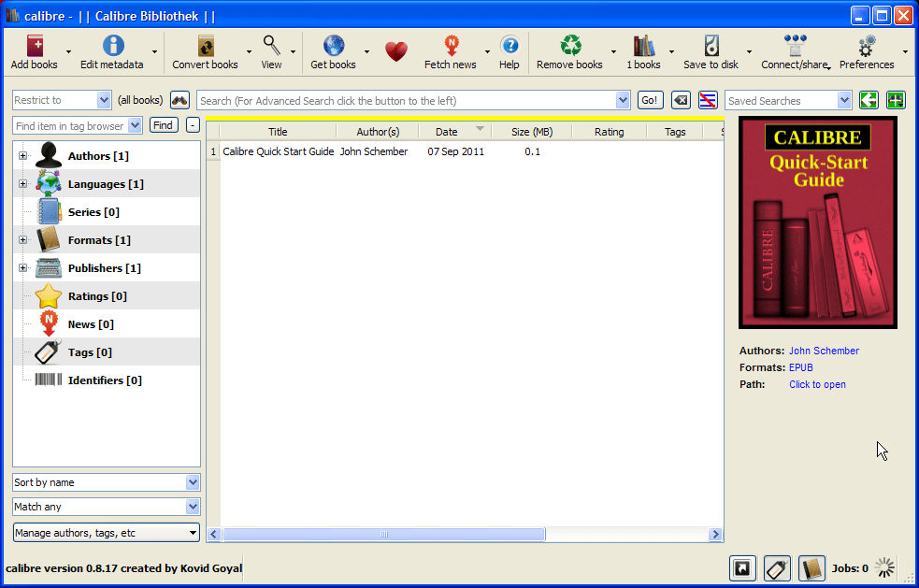Expand the Authors tree item
This screenshot has width=919, height=588.
coord(22,155)
